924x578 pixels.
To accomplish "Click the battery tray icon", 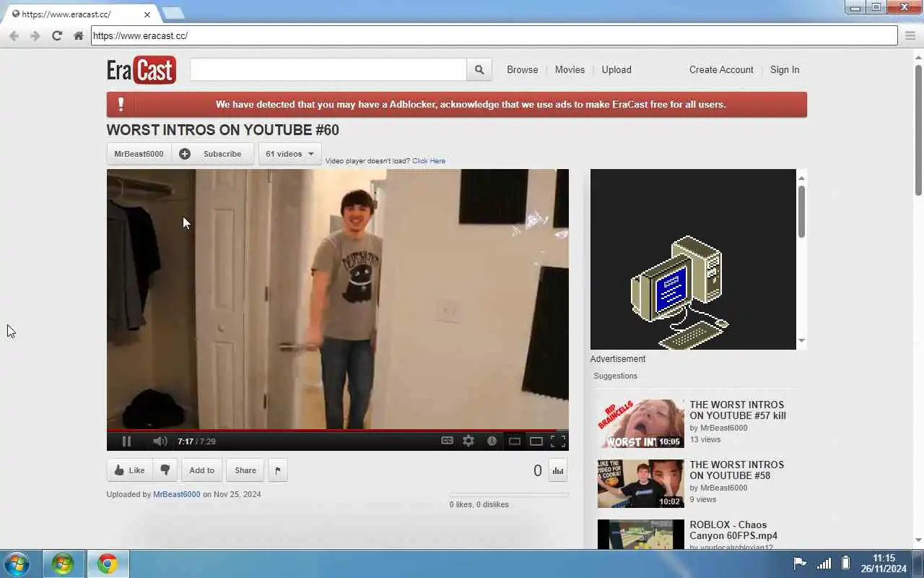I will click(x=845, y=564).
